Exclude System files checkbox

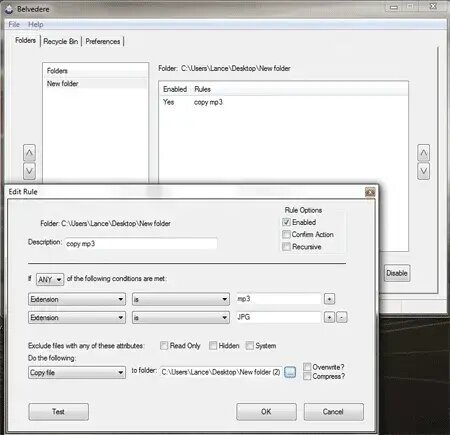coord(249,346)
